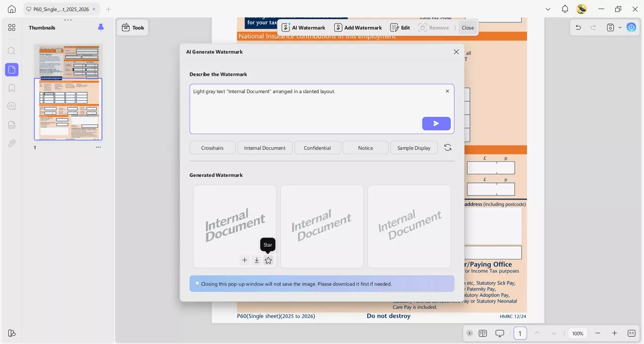Viewport: 644px width, 344px height.
Task: Click the P60 document tab
Action: click(61, 9)
